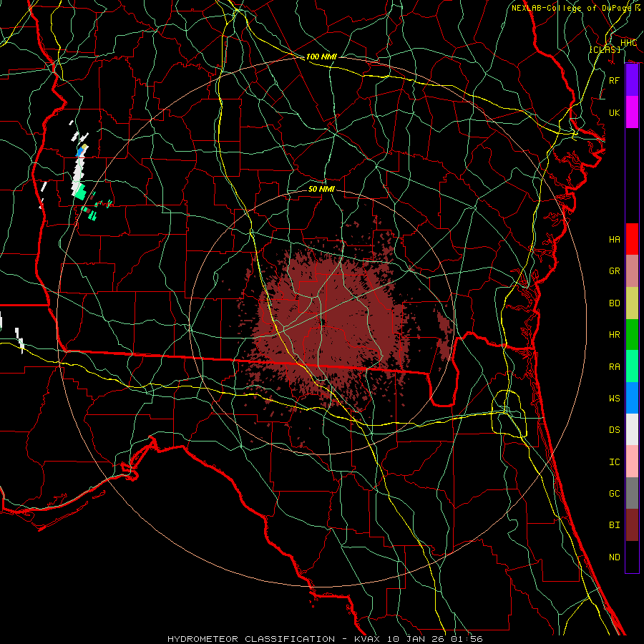Click the '01:56' time stamp
644x644 pixels.
(467, 639)
